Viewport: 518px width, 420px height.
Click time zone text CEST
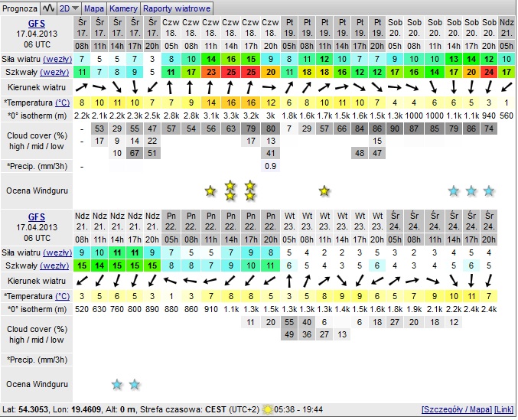point(216,410)
